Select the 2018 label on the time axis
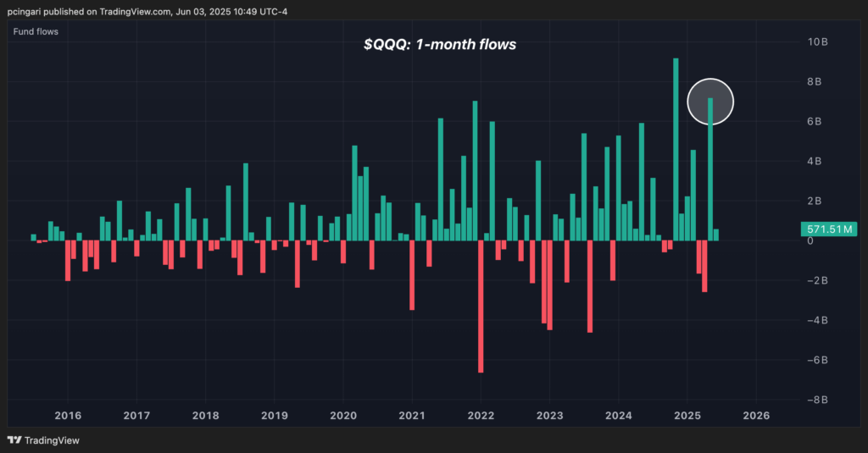Viewport: 868px width, 453px height. [205, 416]
